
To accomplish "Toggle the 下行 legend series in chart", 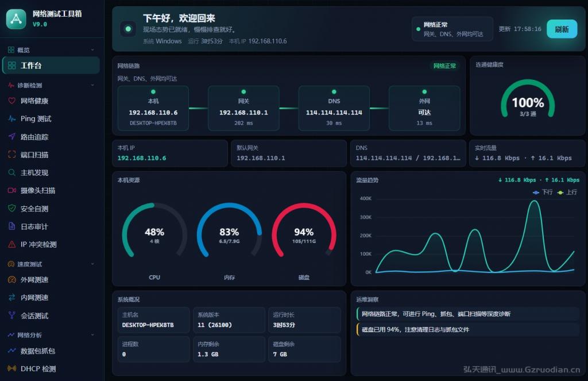I will (543, 192).
